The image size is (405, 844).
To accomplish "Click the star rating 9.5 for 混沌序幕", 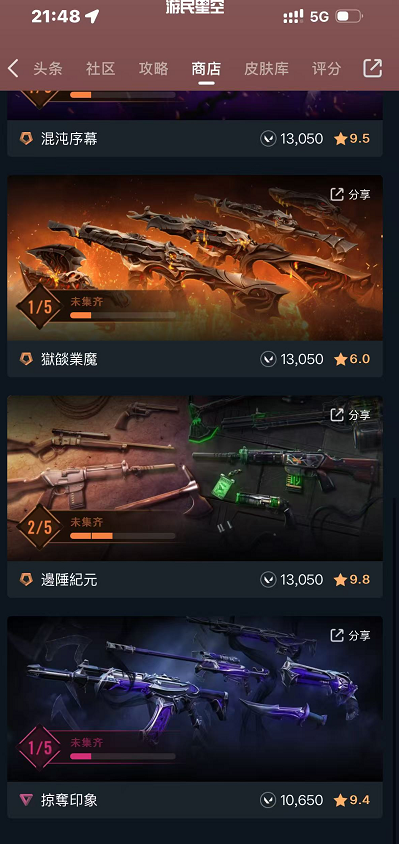I will 352,139.
